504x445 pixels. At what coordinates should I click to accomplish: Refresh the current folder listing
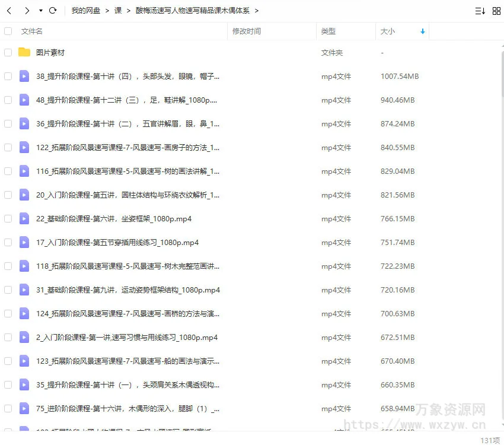click(x=53, y=11)
